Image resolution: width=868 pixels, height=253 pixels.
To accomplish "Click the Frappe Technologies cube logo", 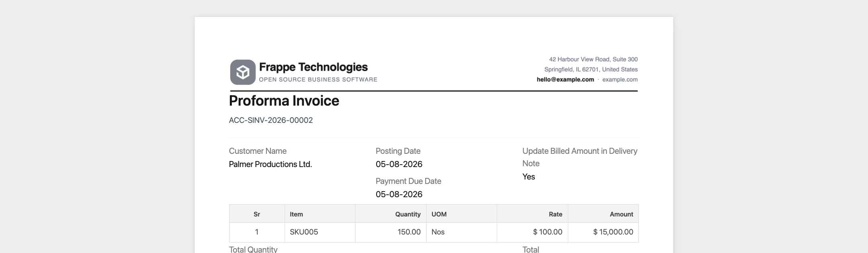I will click(243, 72).
